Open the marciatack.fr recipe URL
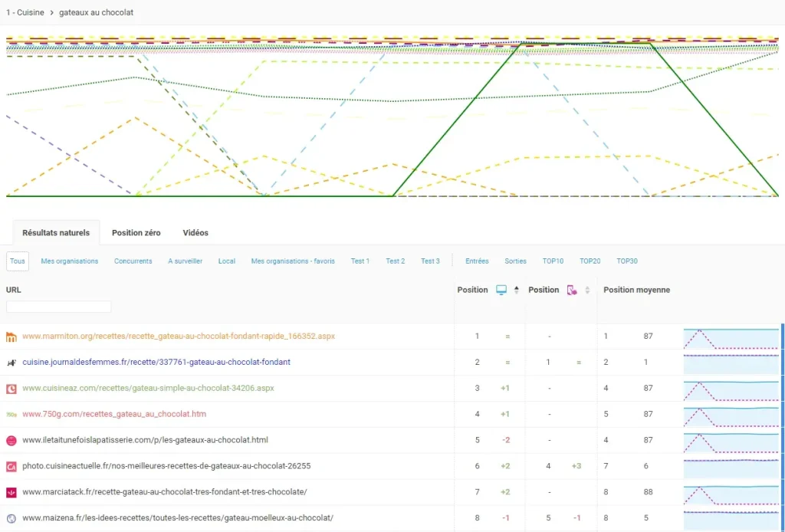The image size is (785, 532). (x=165, y=492)
